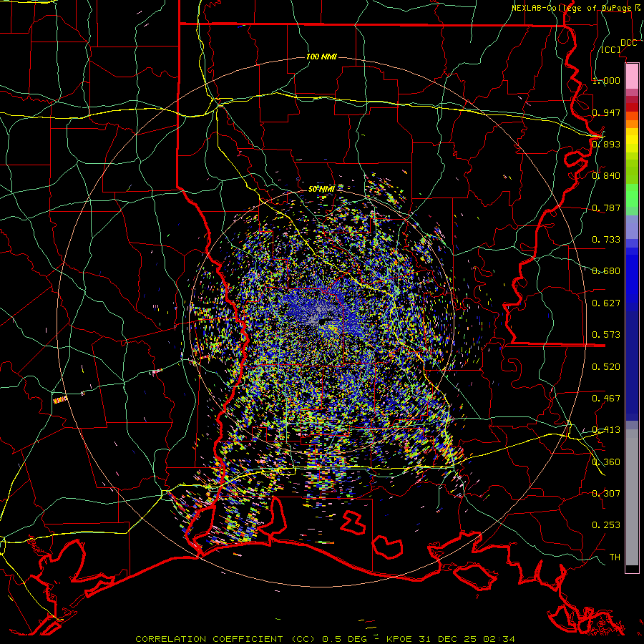This screenshot has width=644, height=644.
Task: Click the radar site at the scan center
Action: coord(321,323)
